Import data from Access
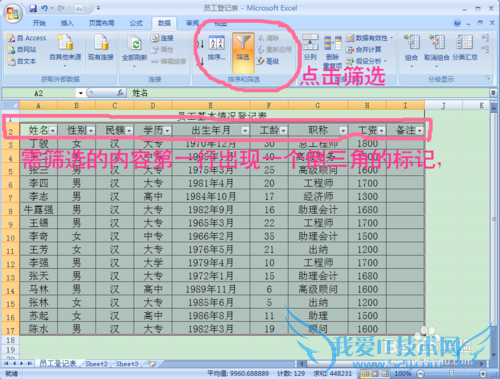The image size is (500, 379). click(x=27, y=38)
